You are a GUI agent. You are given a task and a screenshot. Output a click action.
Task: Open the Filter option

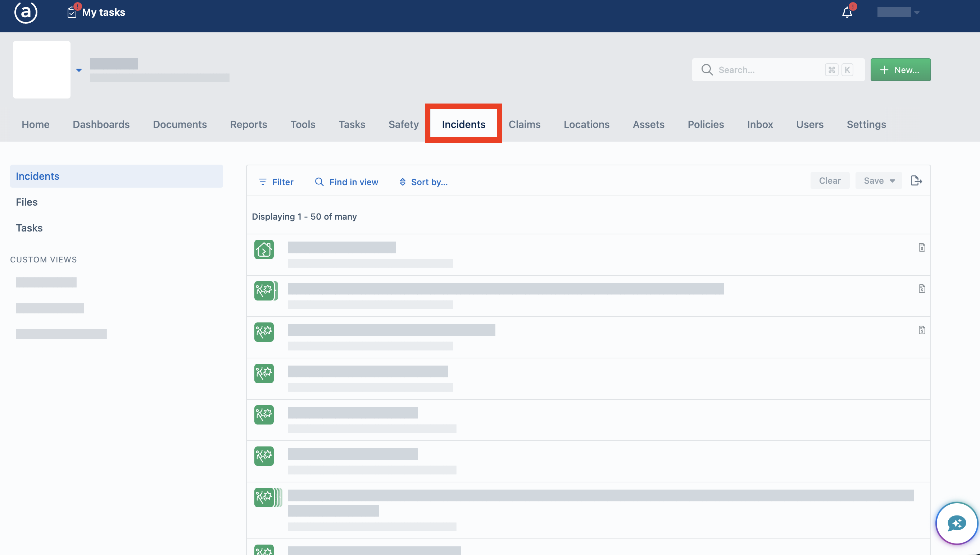point(276,182)
